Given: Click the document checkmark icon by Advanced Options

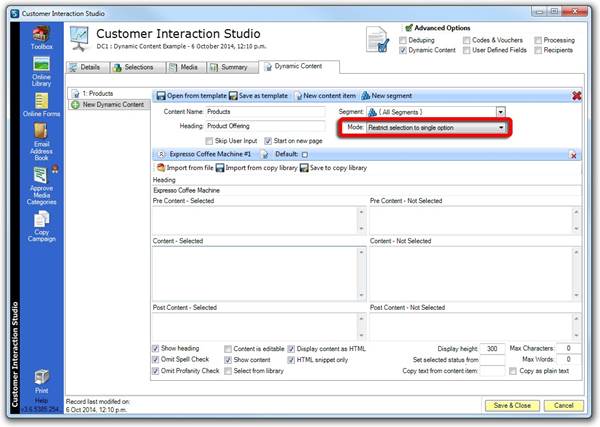Looking at the screenshot, I should click(x=378, y=39).
